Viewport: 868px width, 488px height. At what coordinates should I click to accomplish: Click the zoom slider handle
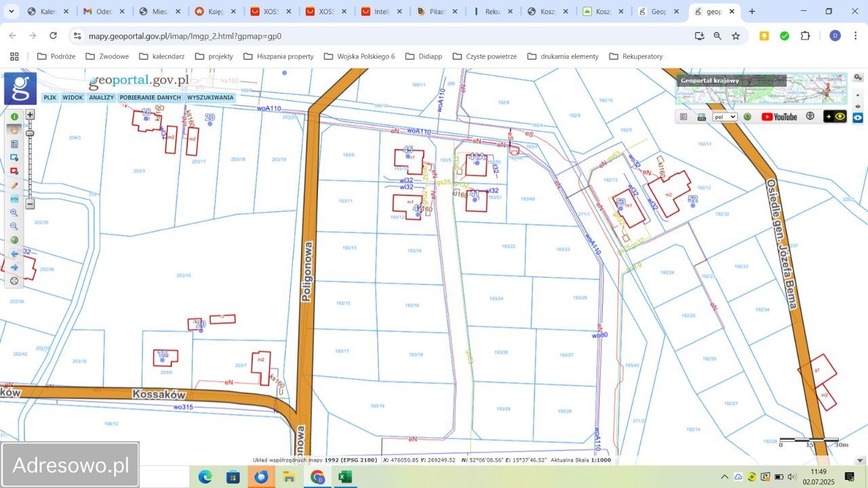click(x=30, y=134)
